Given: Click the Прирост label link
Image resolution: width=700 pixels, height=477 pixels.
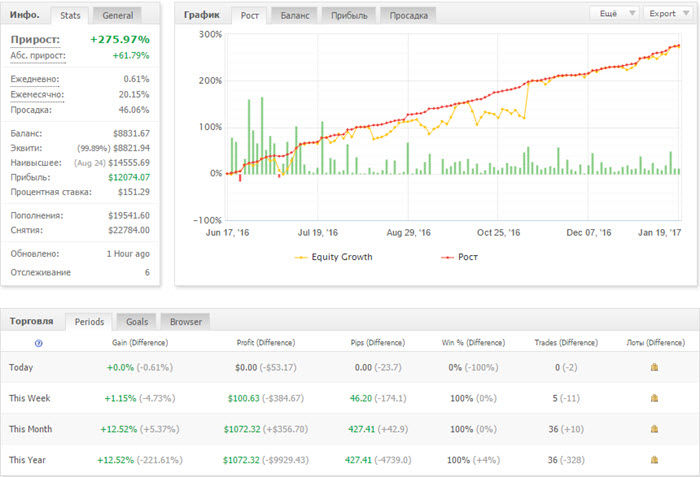Looking at the screenshot, I should [35, 39].
